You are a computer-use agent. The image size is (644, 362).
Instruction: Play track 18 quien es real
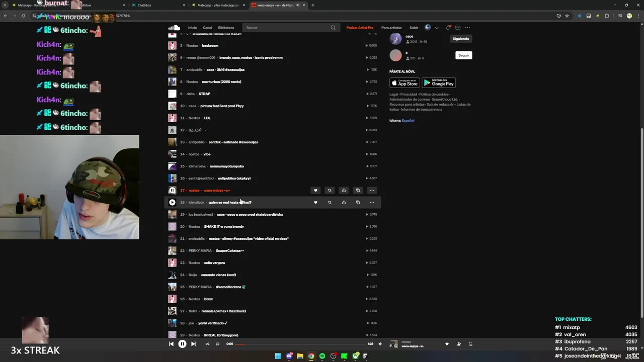tap(172, 202)
